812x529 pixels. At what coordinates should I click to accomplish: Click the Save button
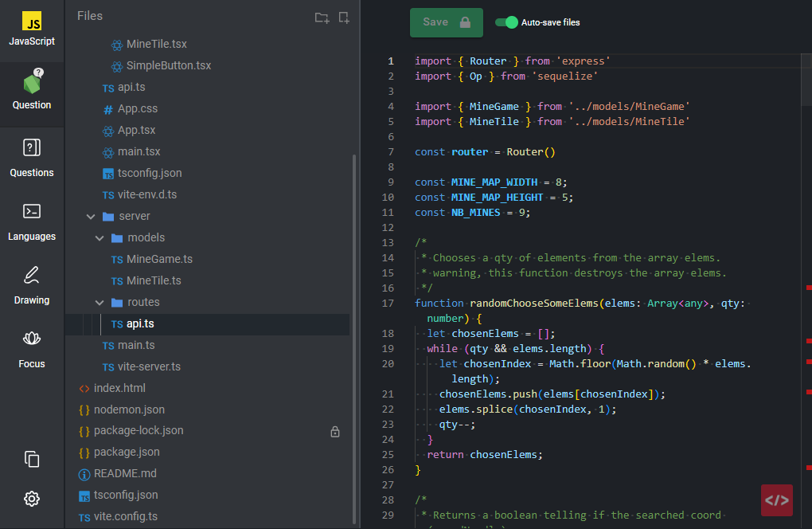coord(446,22)
